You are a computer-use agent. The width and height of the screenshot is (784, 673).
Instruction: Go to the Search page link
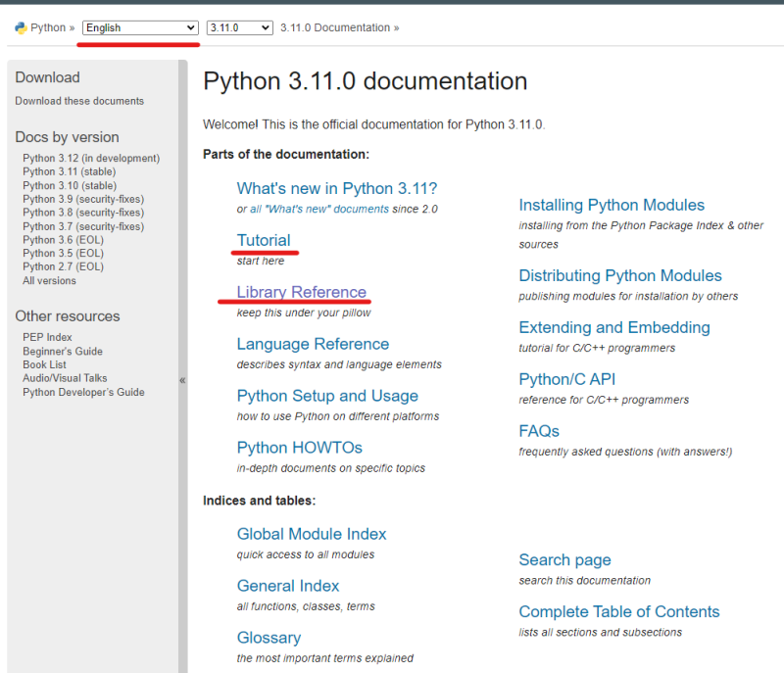(564, 560)
